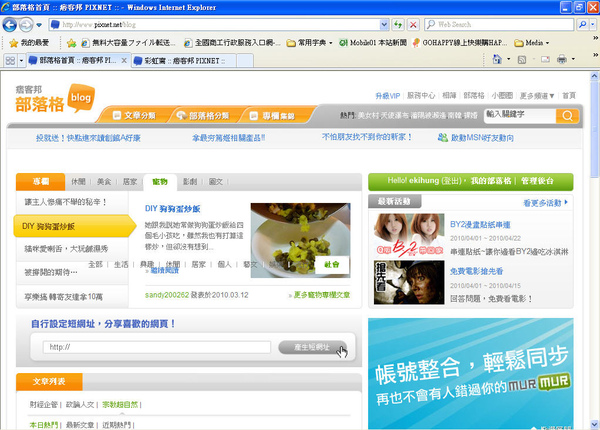Select the 財經企管 article list filter
This screenshot has height=430, width=600.
coord(44,405)
